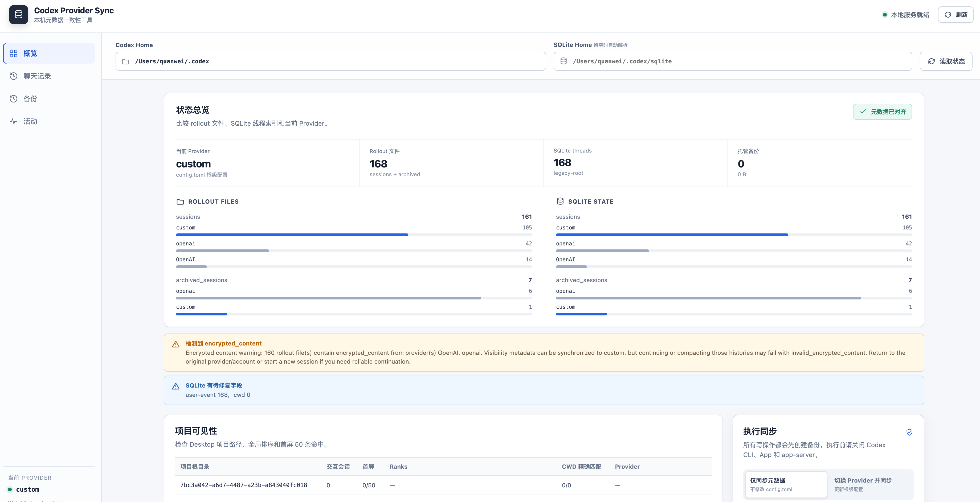Click the 执行同步 section heading

click(x=760, y=432)
